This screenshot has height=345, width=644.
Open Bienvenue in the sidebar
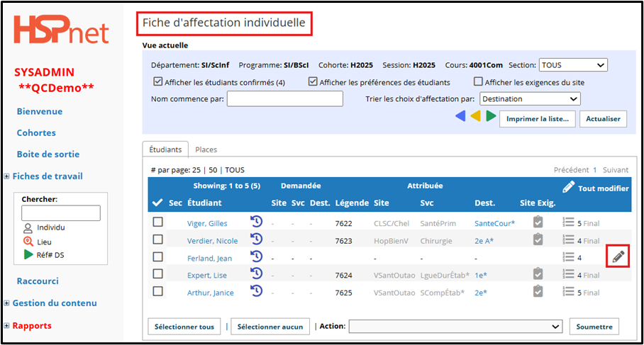click(40, 112)
